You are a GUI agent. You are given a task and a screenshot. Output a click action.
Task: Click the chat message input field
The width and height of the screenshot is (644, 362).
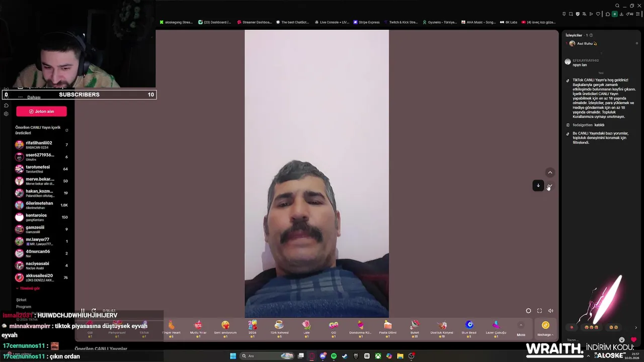591,340
